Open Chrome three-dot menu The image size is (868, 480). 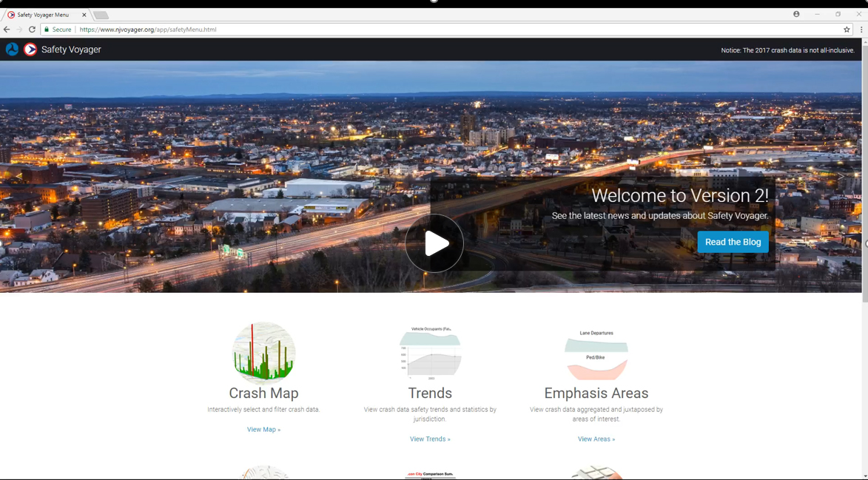pyautogui.click(x=861, y=30)
